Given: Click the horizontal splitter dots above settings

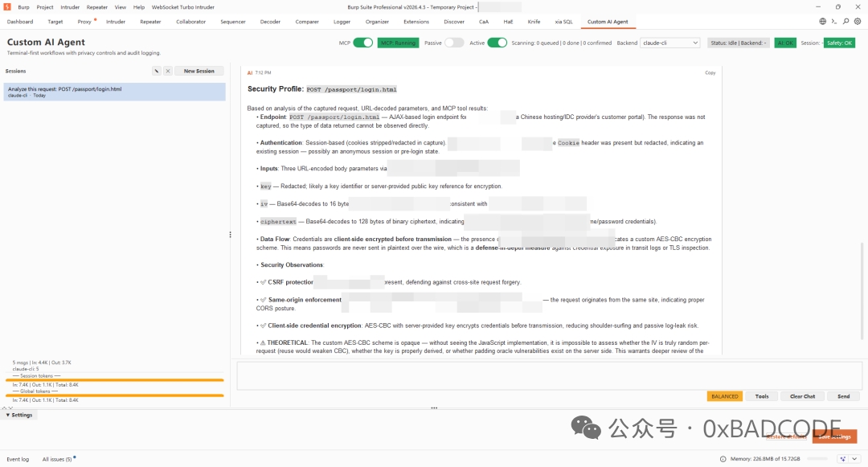Looking at the screenshot, I should (434, 408).
